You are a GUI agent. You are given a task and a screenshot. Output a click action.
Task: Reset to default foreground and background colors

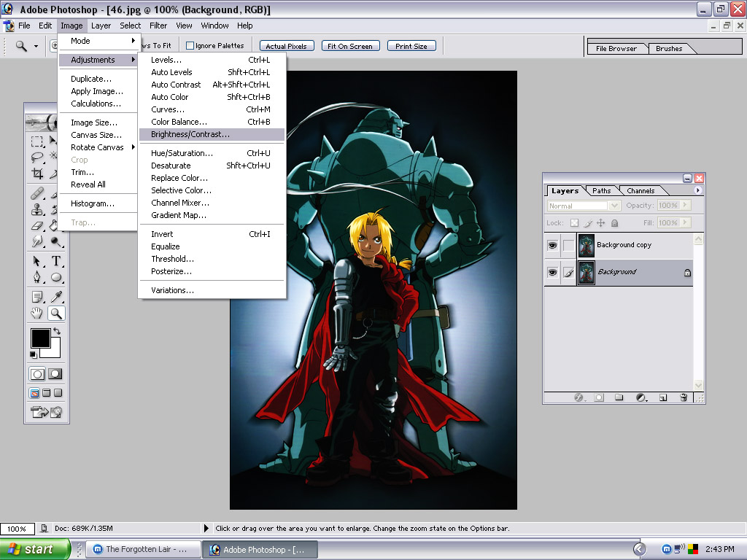pyautogui.click(x=34, y=354)
